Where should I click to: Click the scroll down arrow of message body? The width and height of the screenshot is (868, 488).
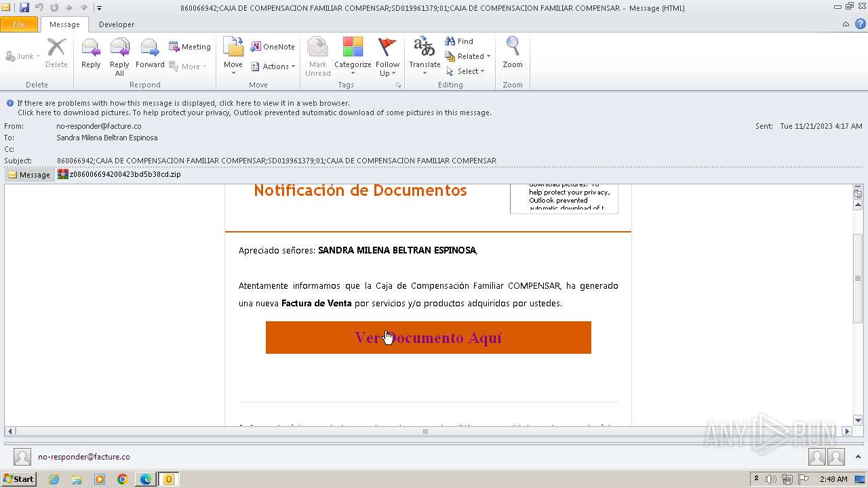(858, 420)
